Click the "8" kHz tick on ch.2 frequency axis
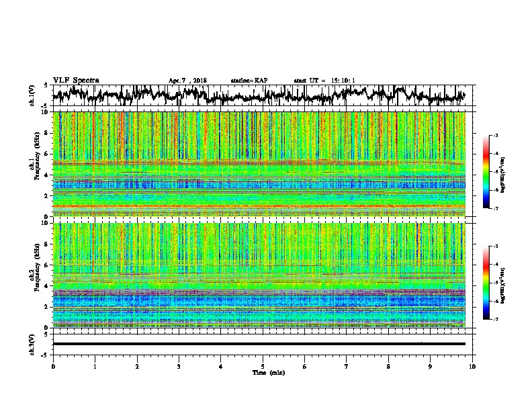The width and height of the screenshot is (532, 411). [46, 244]
